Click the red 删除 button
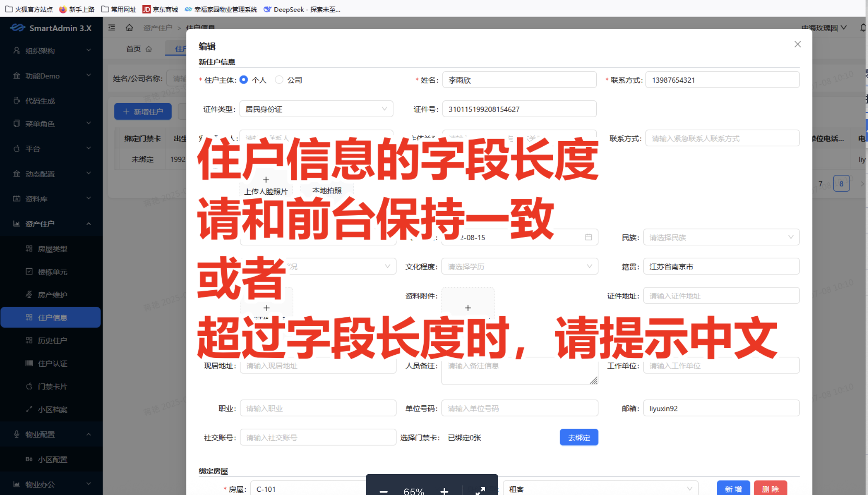The image size is (868, 495). 770,489
